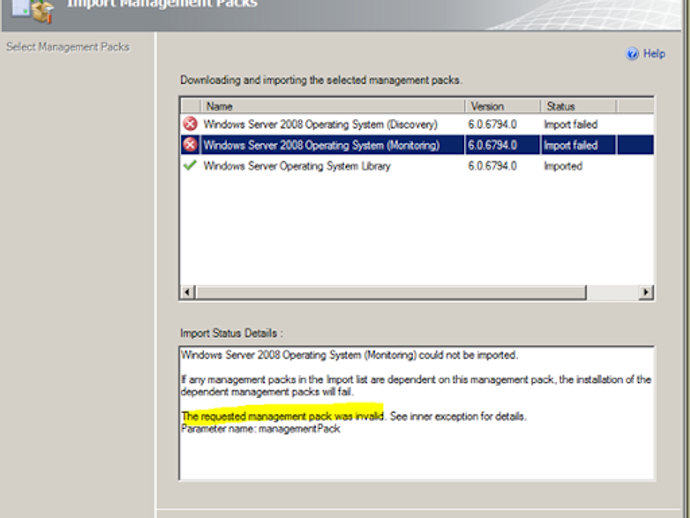Click the Import Status Details label

pos(231,333)
